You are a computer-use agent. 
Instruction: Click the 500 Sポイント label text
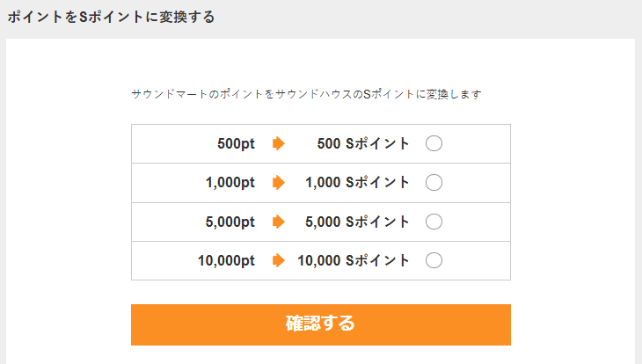(363, 144)
